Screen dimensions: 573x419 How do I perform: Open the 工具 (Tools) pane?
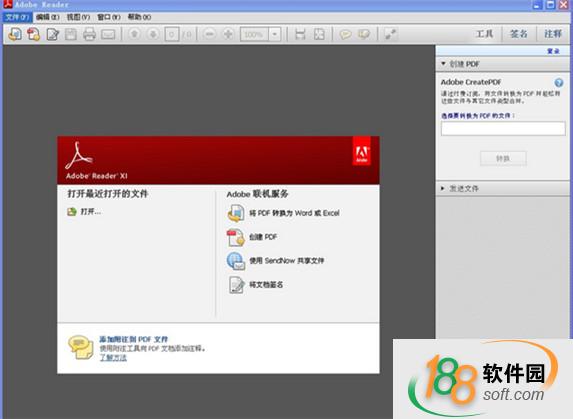pos(485,34)
